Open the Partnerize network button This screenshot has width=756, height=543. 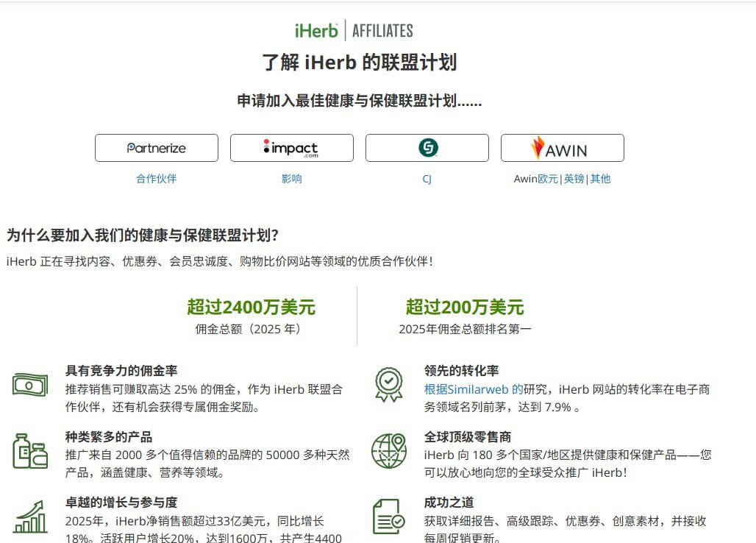(157, 148)
